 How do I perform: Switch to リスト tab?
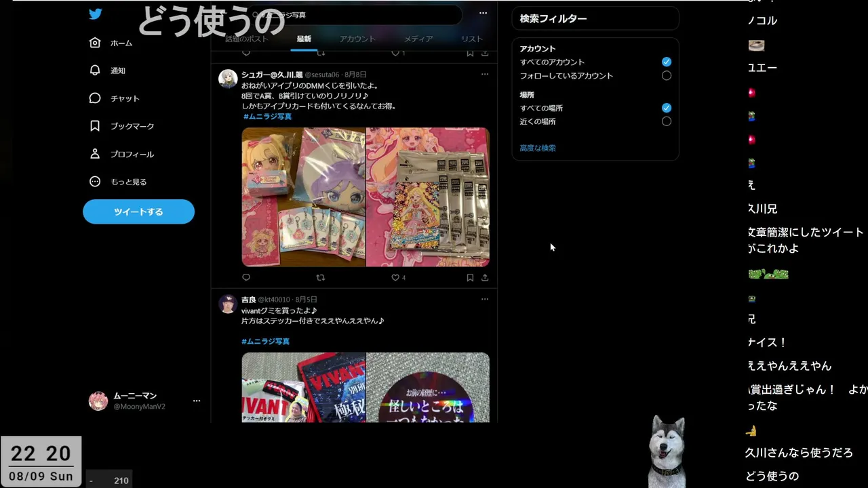coord(472,39)
